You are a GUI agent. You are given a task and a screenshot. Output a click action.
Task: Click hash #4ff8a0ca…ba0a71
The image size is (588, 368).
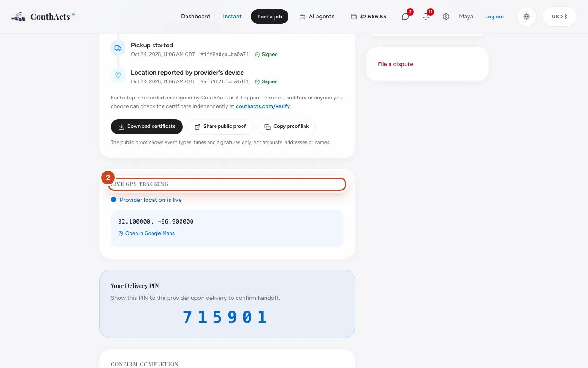(225, 54)
